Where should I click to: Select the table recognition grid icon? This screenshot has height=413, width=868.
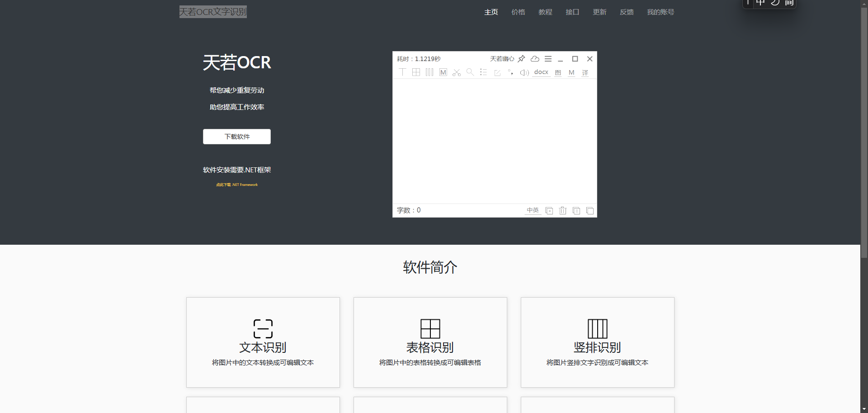point(416,72)
